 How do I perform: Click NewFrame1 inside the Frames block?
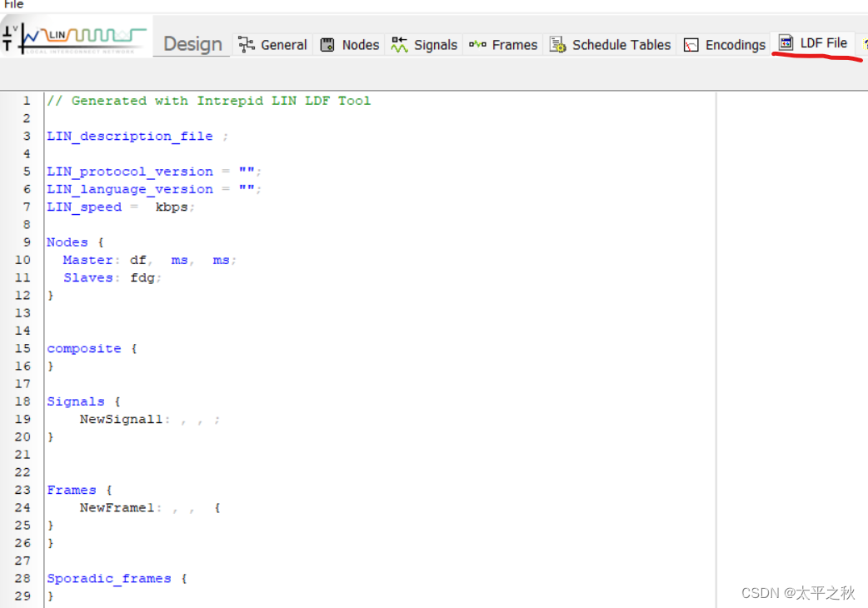click(117, 507)
